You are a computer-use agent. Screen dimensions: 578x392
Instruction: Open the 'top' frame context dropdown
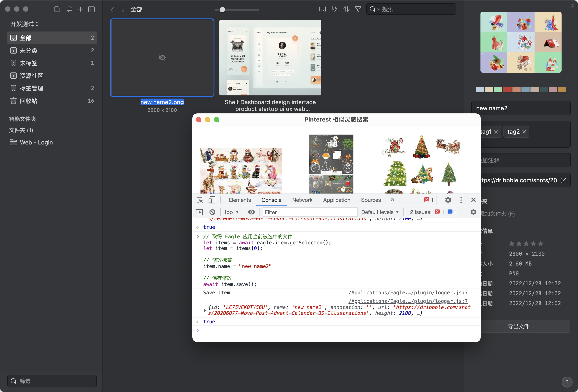[231, 212]
